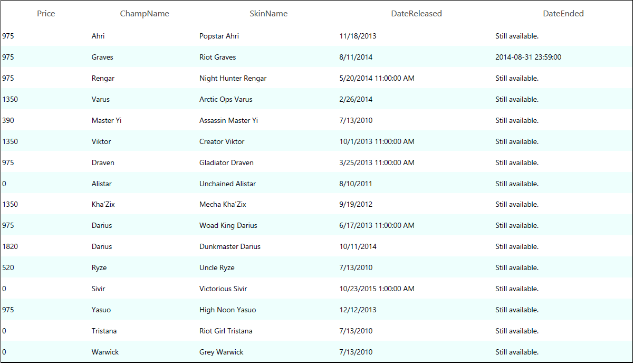
Task: Select the Master Yi champion cell
Action: [107, 120]
